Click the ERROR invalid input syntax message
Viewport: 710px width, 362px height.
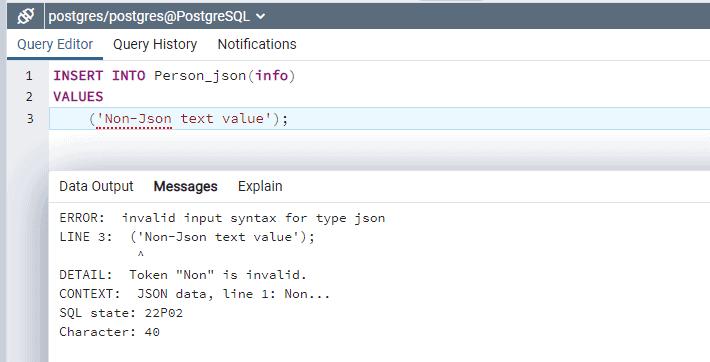pyautogui.click(x=222, y=218)
